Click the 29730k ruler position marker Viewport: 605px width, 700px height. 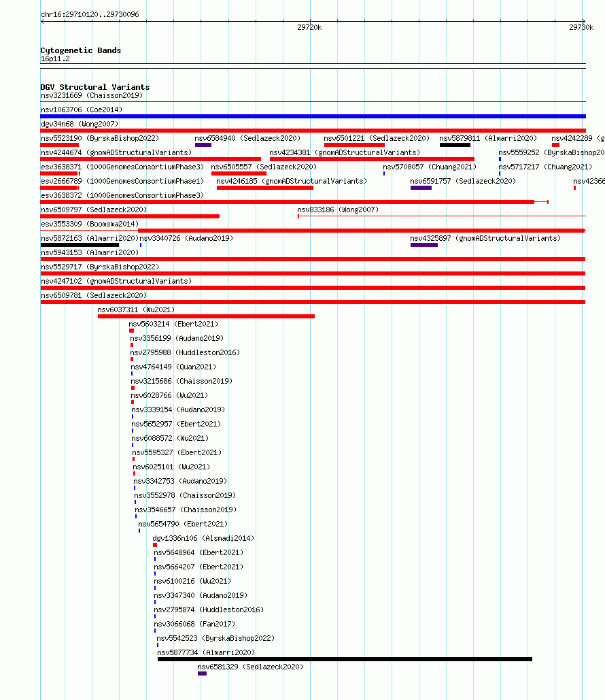tap(581, 28)
